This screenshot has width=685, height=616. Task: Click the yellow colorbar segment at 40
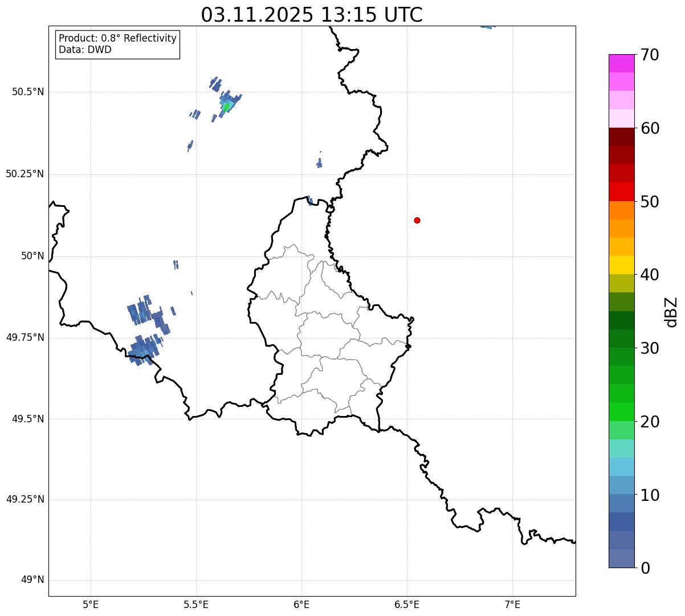(621, 265)
